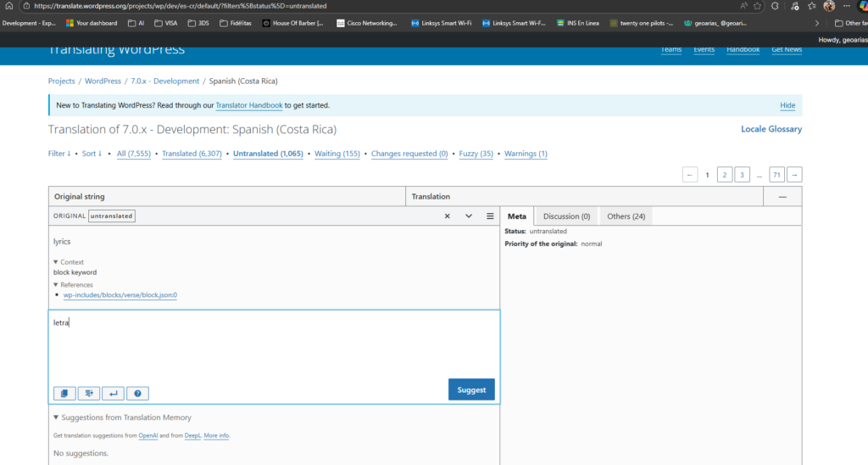
Task: Open the editor hamburger menu icon
Action: tap(490, 216)
